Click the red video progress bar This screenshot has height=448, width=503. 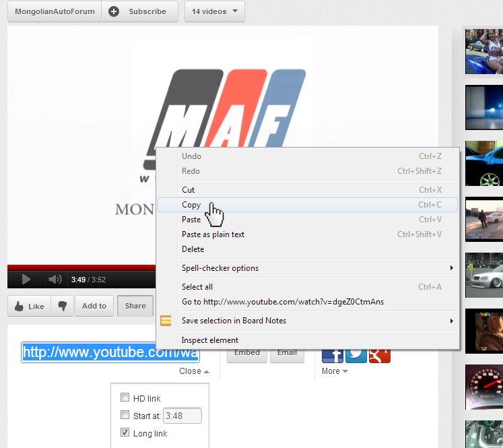81,267
